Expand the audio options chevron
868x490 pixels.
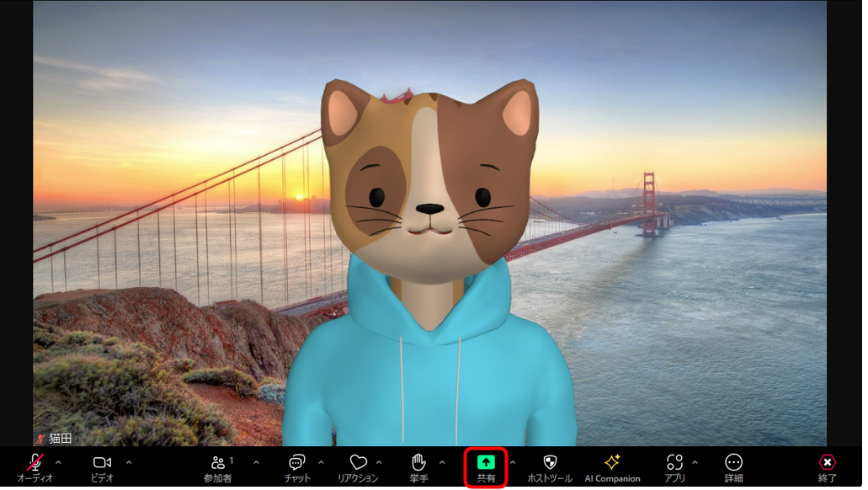point(59,461)
